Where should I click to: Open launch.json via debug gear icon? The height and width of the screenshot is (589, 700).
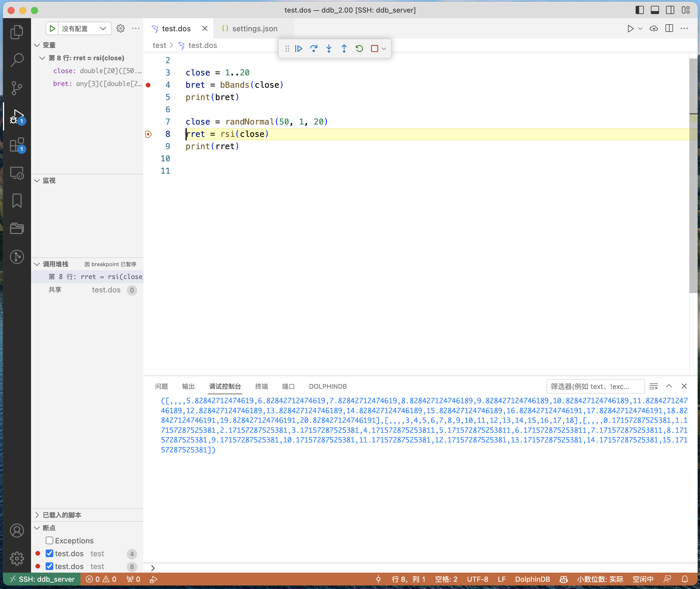(121, 29)
